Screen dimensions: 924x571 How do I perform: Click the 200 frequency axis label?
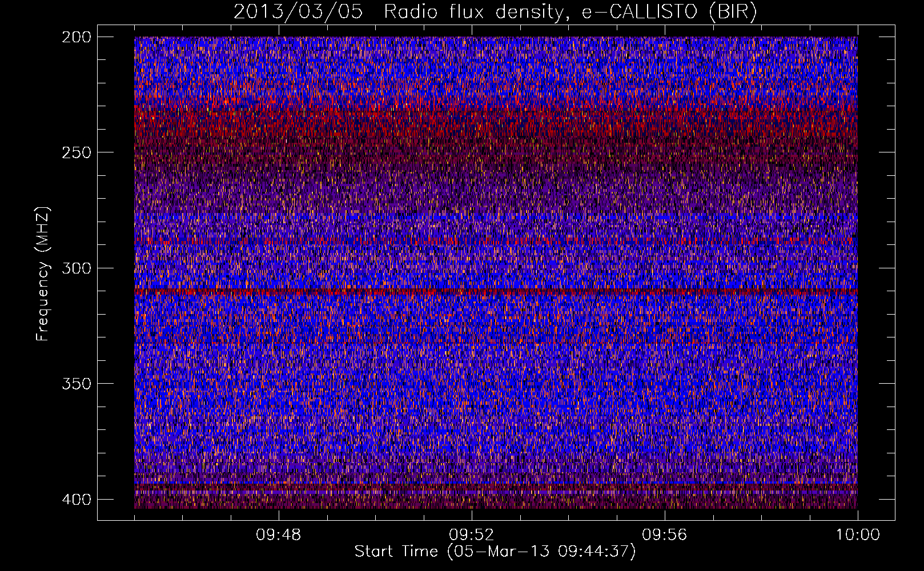76,37
